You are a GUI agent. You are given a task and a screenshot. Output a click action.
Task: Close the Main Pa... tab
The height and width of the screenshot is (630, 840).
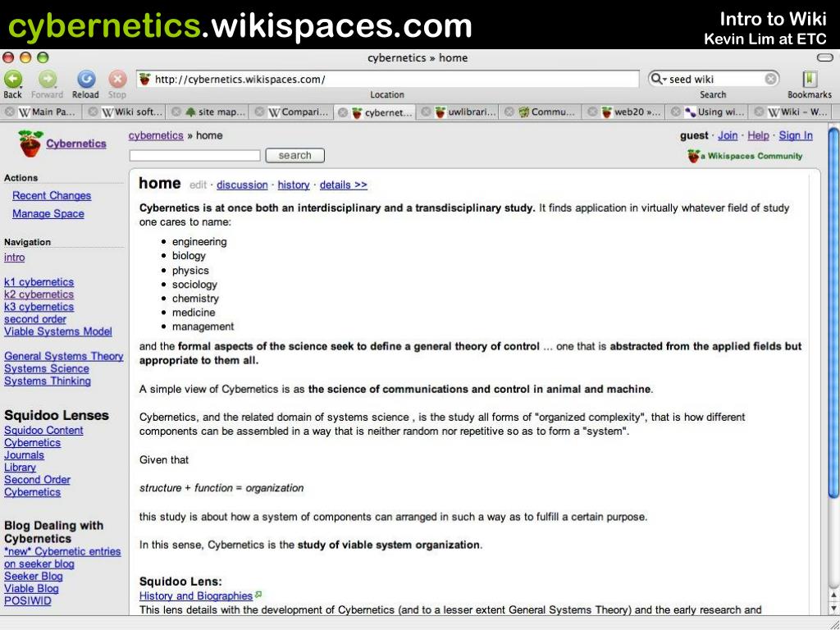pyautogui.click(x=10, y=112)
